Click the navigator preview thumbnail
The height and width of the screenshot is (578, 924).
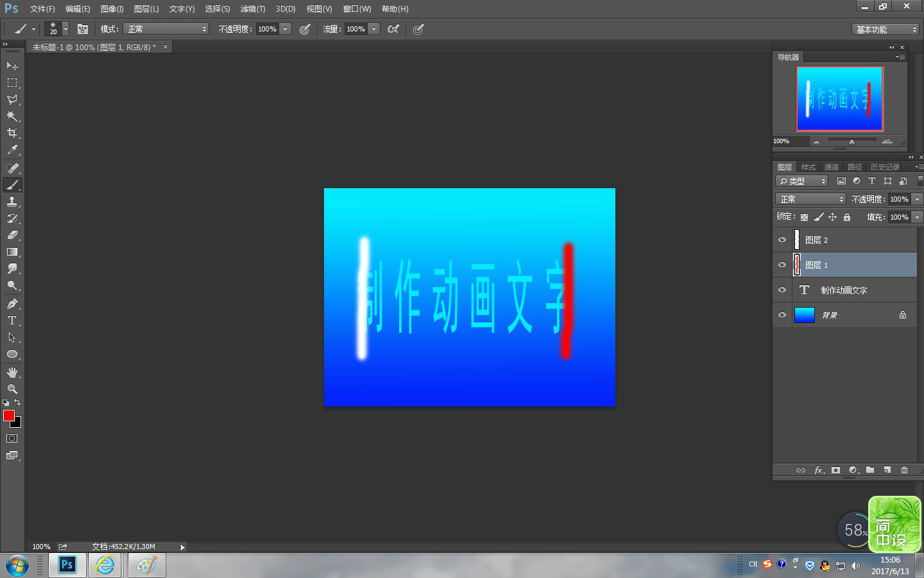pyautogui.click(x=839, y=99)
